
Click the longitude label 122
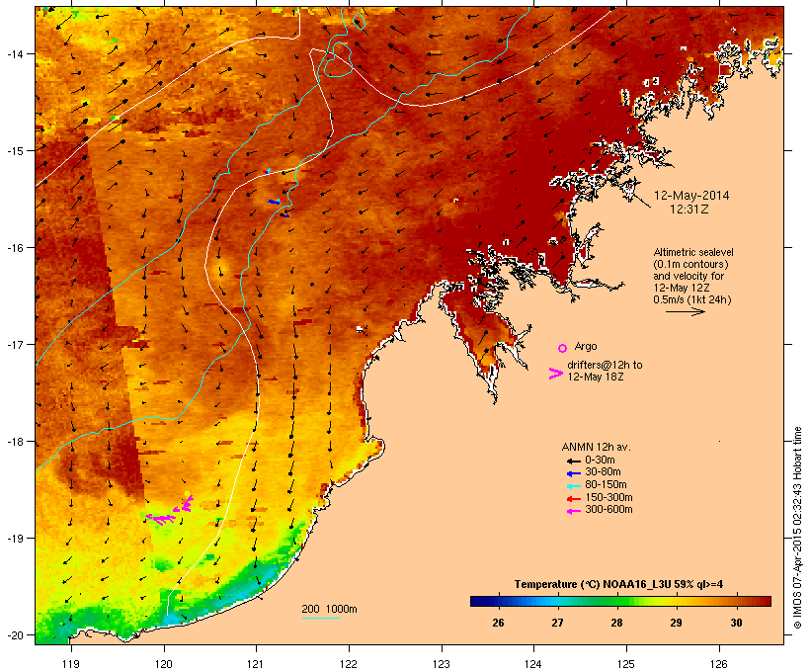349,664
